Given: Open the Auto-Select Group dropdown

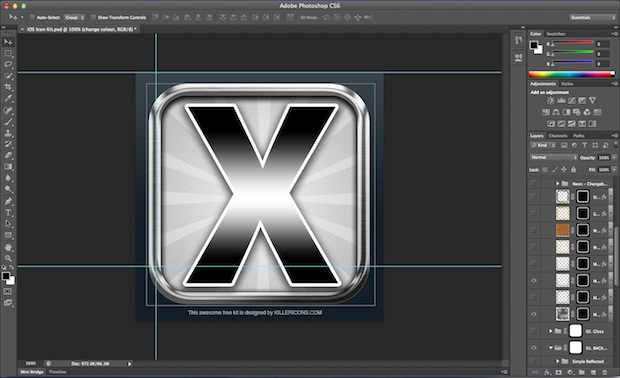Looking at the screenshot, I should (74, 17).
